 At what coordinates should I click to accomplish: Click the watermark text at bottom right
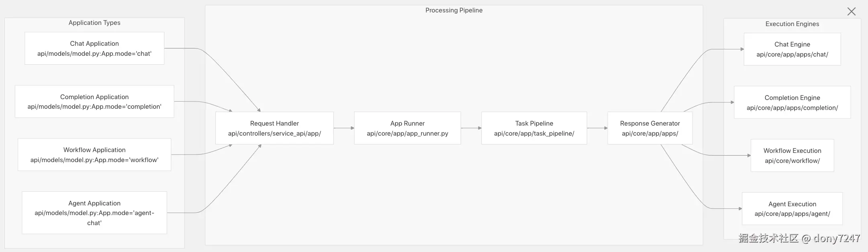799,238
